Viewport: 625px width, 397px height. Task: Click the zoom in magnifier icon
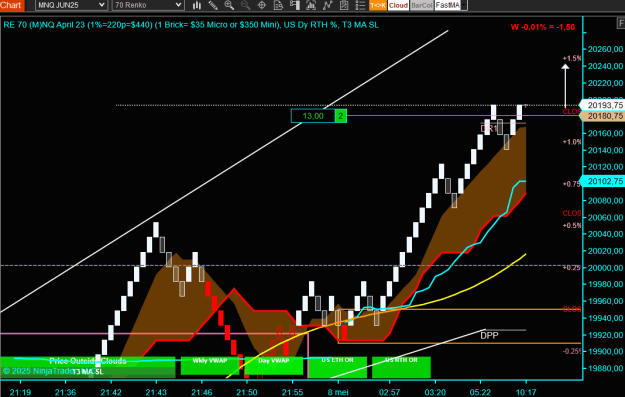(229, 5)
